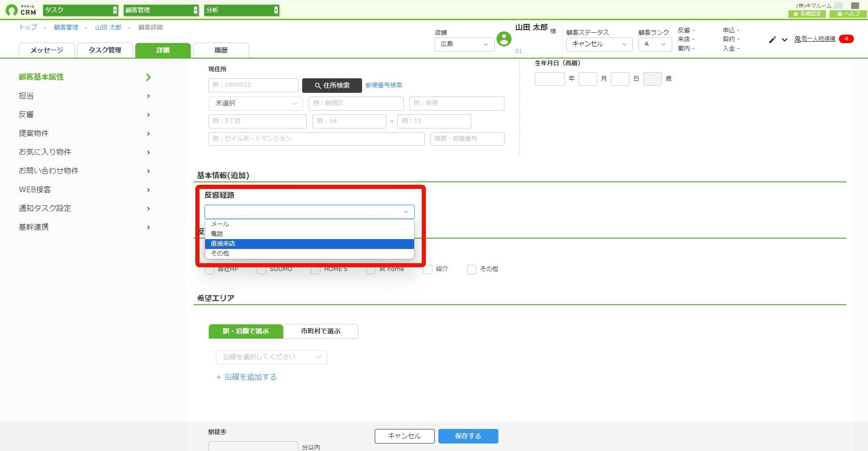
Task: Open the 顧客ステータス dropdown
Action: 599,44
